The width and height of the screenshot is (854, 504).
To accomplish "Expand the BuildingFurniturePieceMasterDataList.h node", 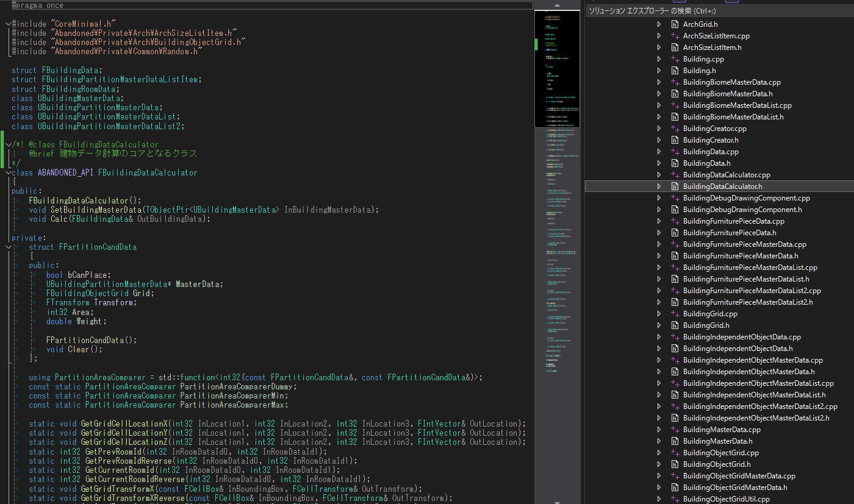I will 659,279.
